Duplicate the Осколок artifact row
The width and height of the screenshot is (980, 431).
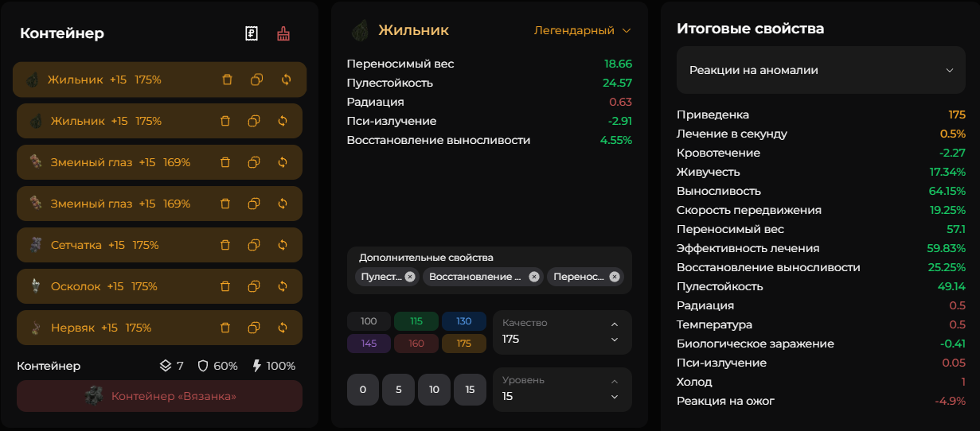pos(254,286)
